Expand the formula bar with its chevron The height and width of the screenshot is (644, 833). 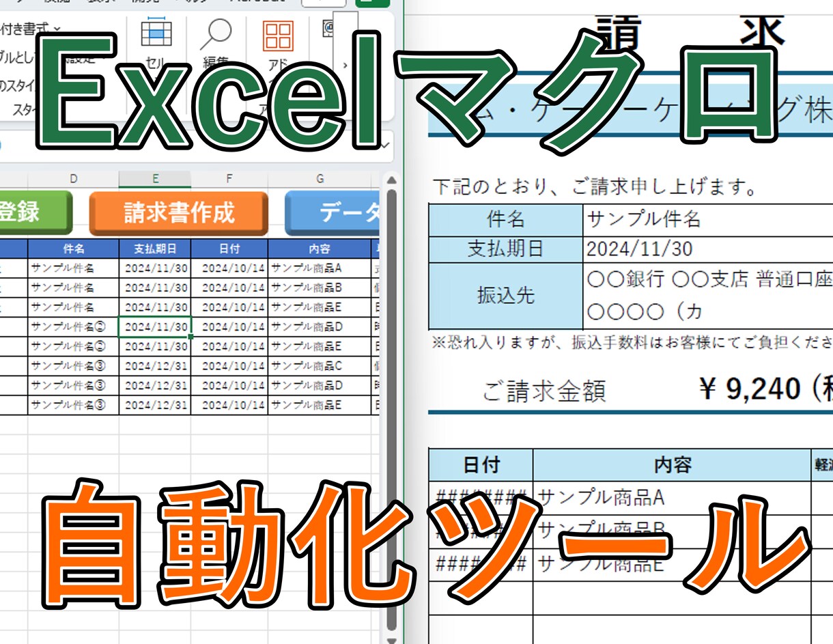[x=386, y=145]
